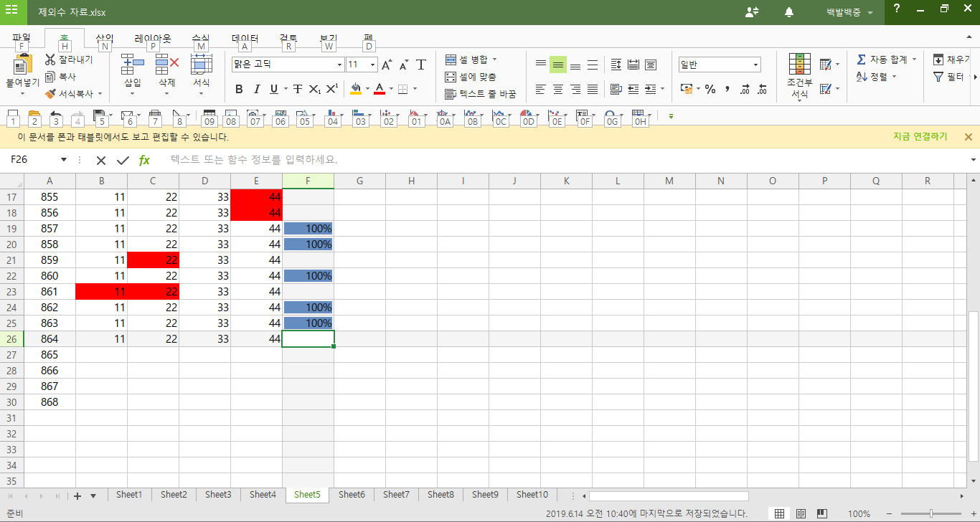Click the Filter (필터) funnel icon

pos(938,77)
